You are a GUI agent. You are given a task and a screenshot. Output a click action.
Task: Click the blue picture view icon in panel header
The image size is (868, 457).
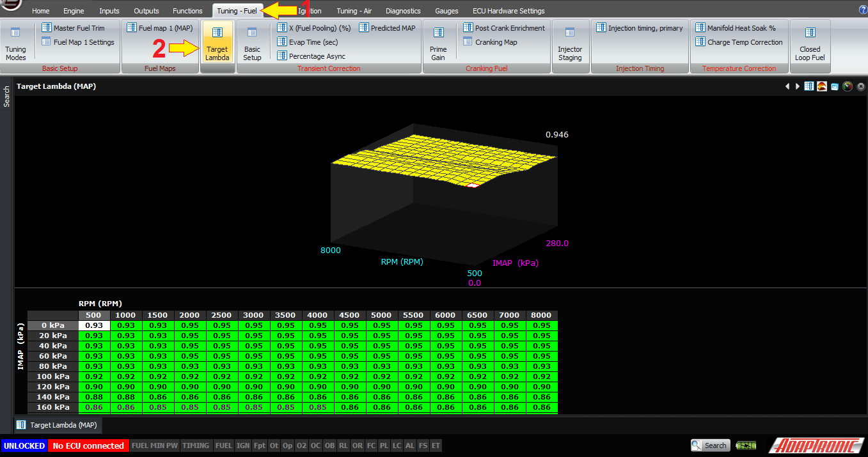coord(835,86)
